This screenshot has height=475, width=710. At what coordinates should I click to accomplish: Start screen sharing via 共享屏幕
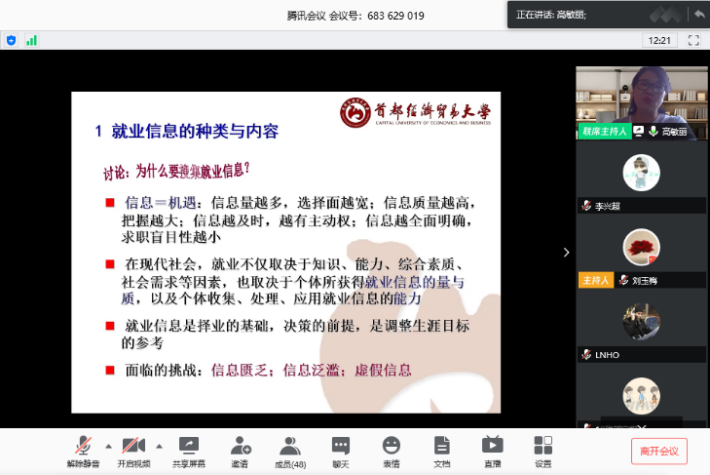tap(187, 449)
